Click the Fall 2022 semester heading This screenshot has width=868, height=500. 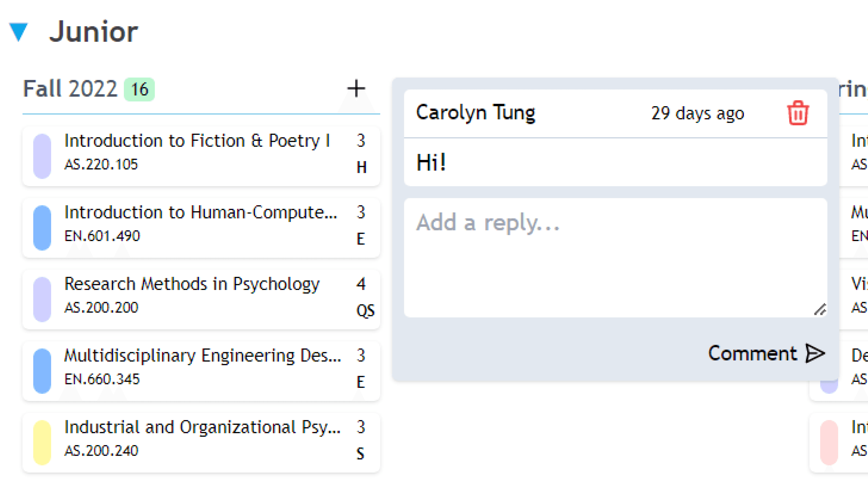click(70, 89)
